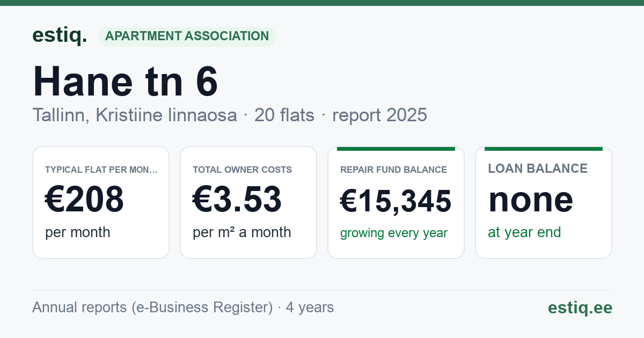Select the 'growing every year' text
The height and width of the screenshot is (338, 644).
[x=394, y=233]
